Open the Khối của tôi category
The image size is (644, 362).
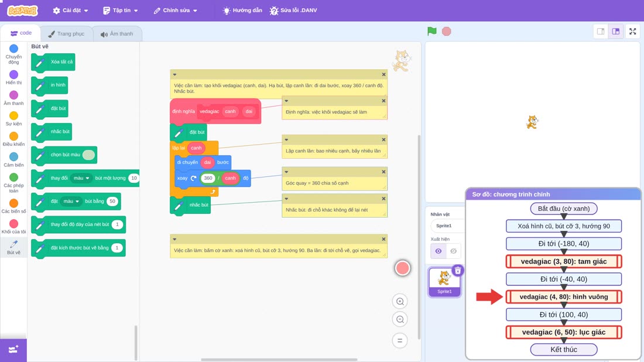(13, 227)
